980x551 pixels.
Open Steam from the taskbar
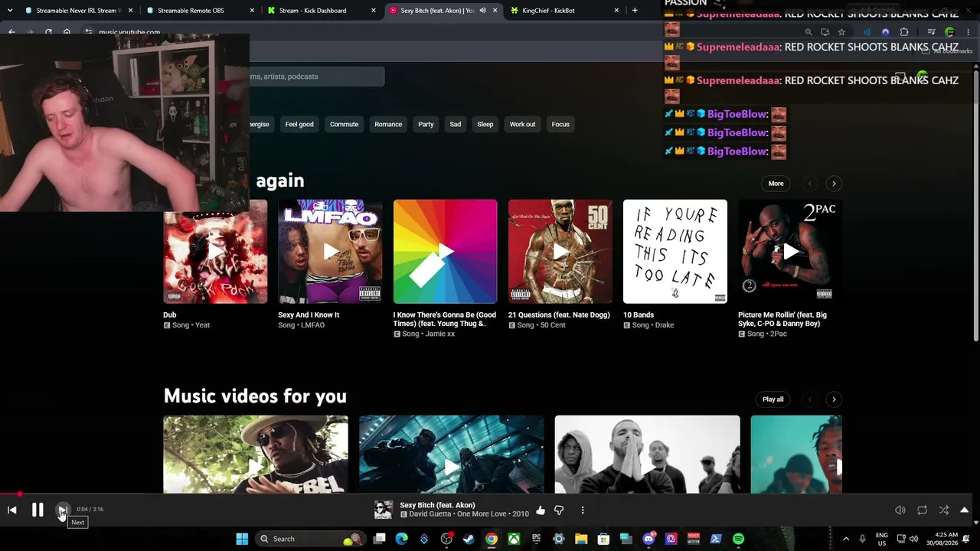469,539
